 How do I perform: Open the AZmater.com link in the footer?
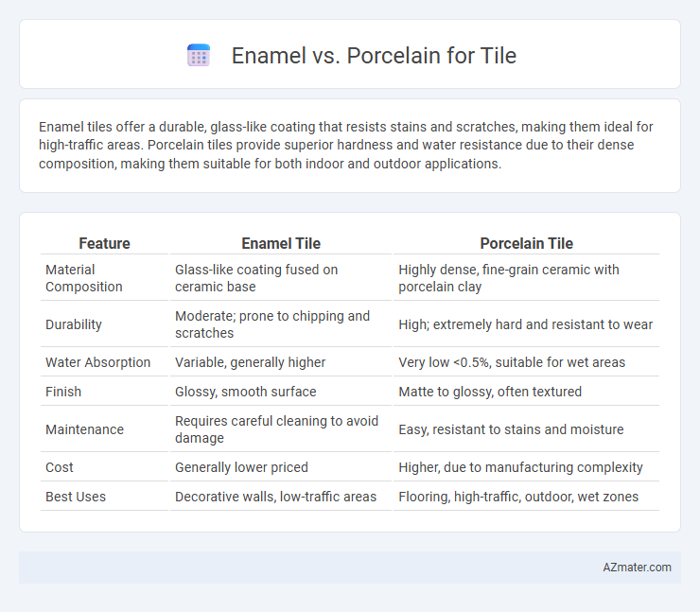tap(637, 567)
